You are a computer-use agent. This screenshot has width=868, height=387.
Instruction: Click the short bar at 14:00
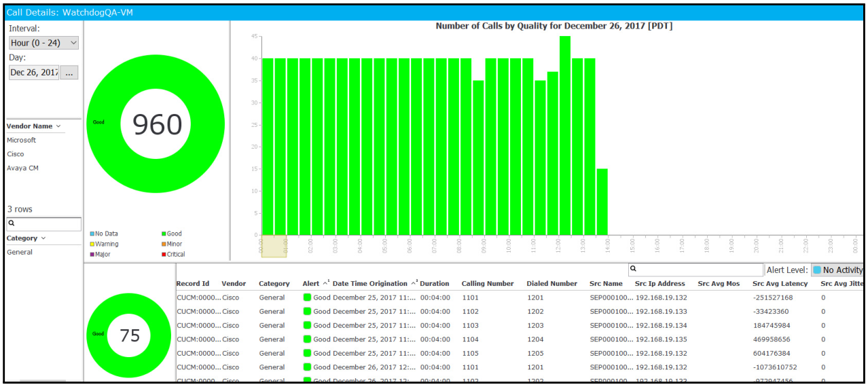602,202
